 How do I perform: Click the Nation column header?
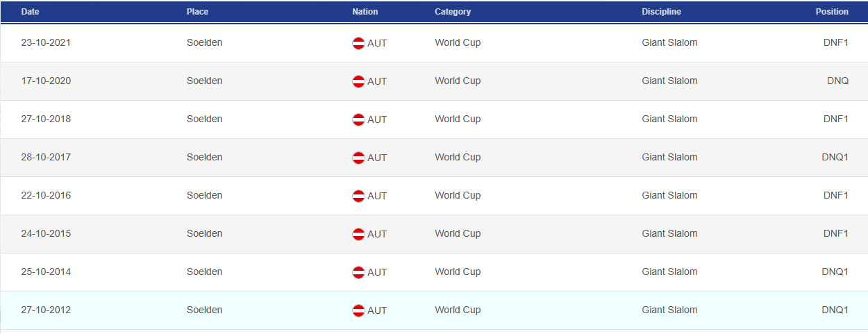click(365, 12)
